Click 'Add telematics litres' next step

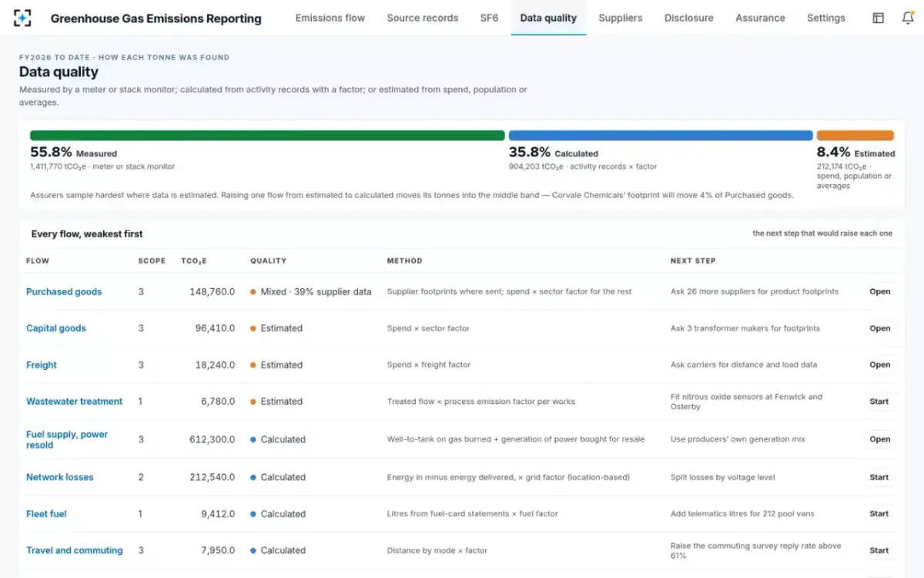(x=742, y=514)
